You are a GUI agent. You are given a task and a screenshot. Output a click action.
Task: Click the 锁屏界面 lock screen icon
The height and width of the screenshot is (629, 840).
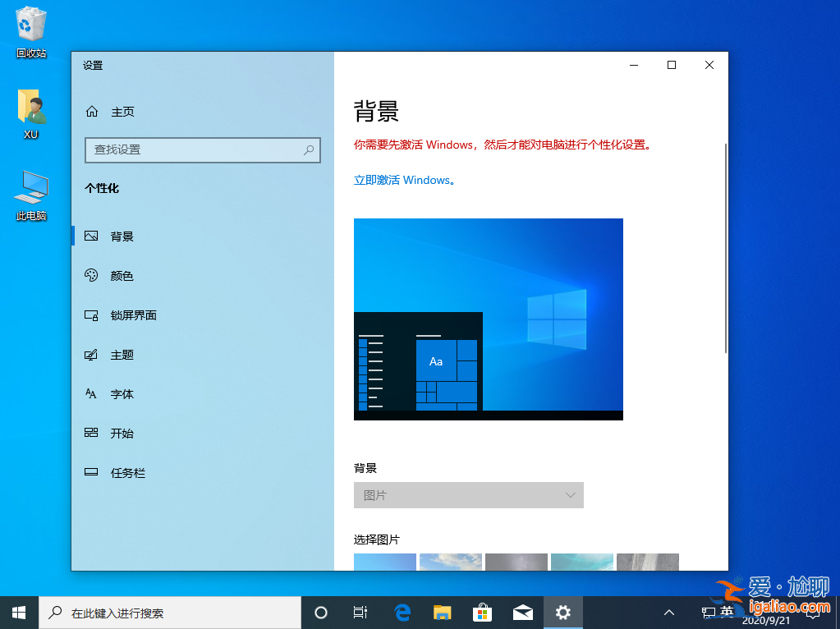(x=92, y=315)
